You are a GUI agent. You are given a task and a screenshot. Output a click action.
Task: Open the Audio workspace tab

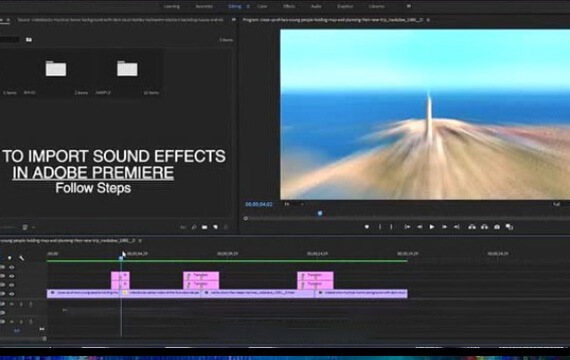click(x=316, y=6)
